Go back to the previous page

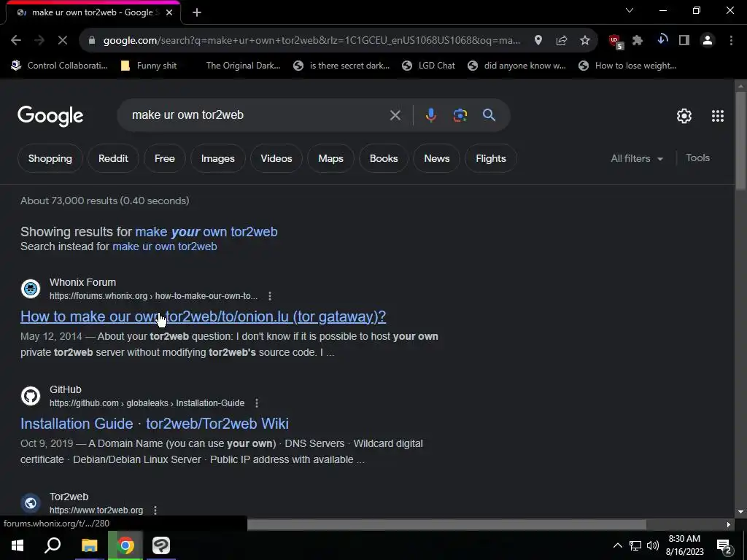point(16,41)
